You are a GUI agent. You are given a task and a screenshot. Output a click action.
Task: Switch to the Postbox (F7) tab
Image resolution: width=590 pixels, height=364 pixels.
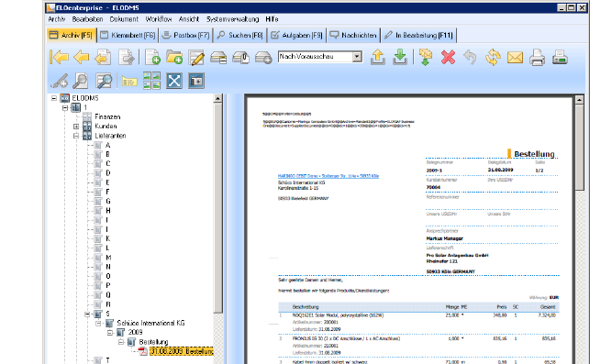186,35
